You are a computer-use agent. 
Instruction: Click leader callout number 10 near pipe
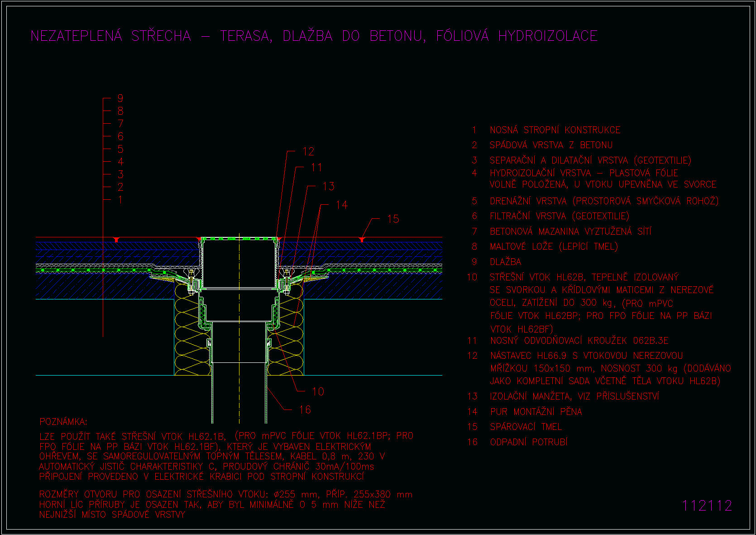[318, 391]
